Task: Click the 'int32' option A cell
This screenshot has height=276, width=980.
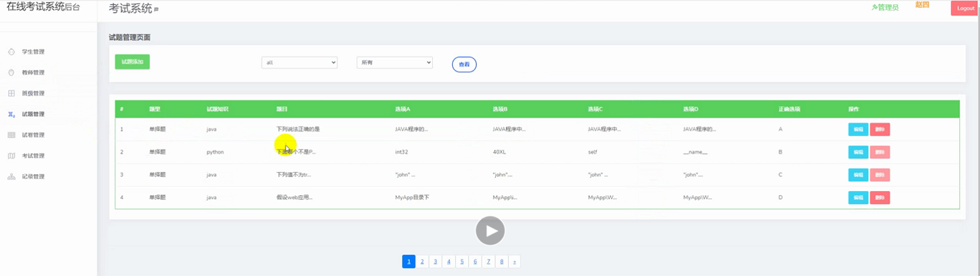Action: (401, 152)
